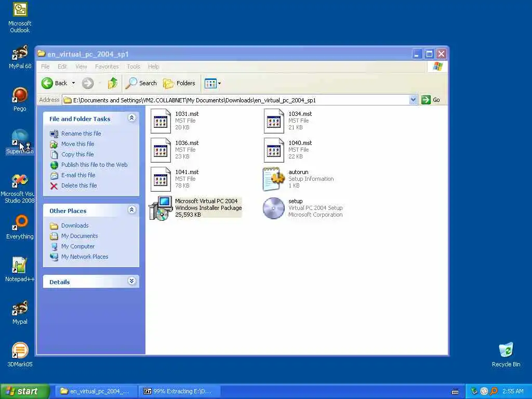This screenshot has height=399, width=532.
Task: Open the Start menu
Action: point(24,391)
